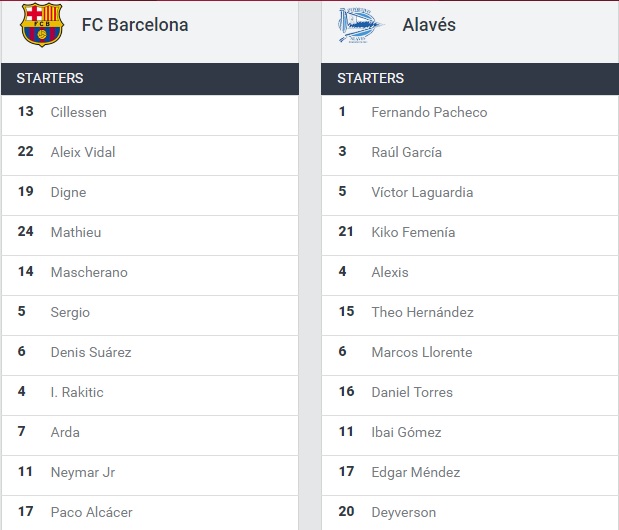The height and width of the screenshot is (530, 619).
Task: Click Fernando Pacheco in the Alavés lineup
Action: pos(429,112)
